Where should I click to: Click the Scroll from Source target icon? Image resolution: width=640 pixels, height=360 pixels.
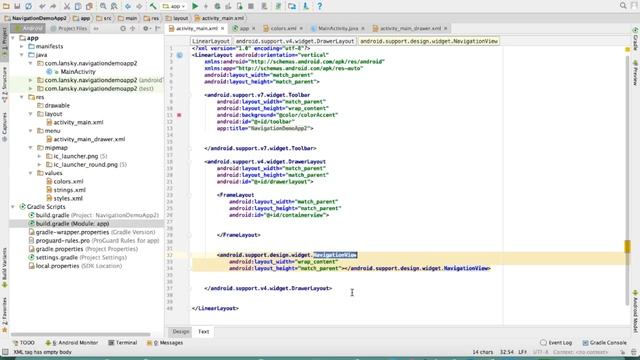123,29
